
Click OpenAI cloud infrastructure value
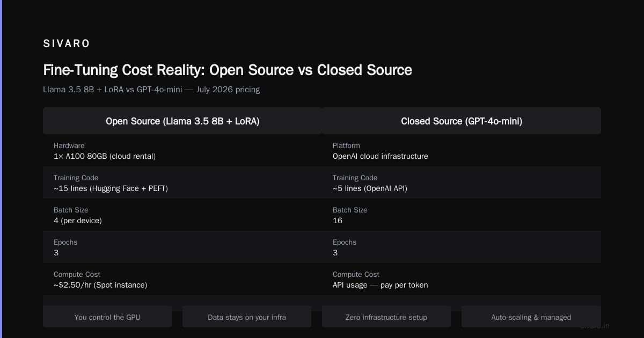(380, 157)
